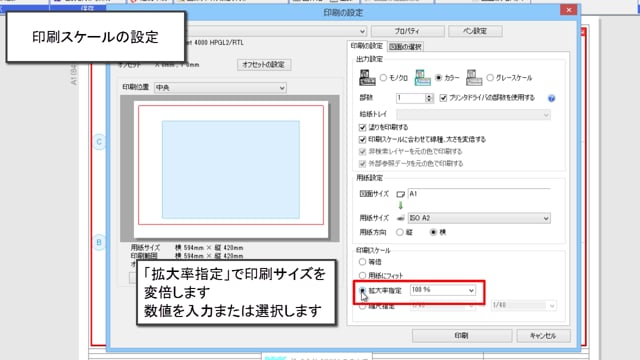The width and height of the screenshot is (640, 360).
Task: Select 等倍 print scale radio
Action: (x=362, y=262)
